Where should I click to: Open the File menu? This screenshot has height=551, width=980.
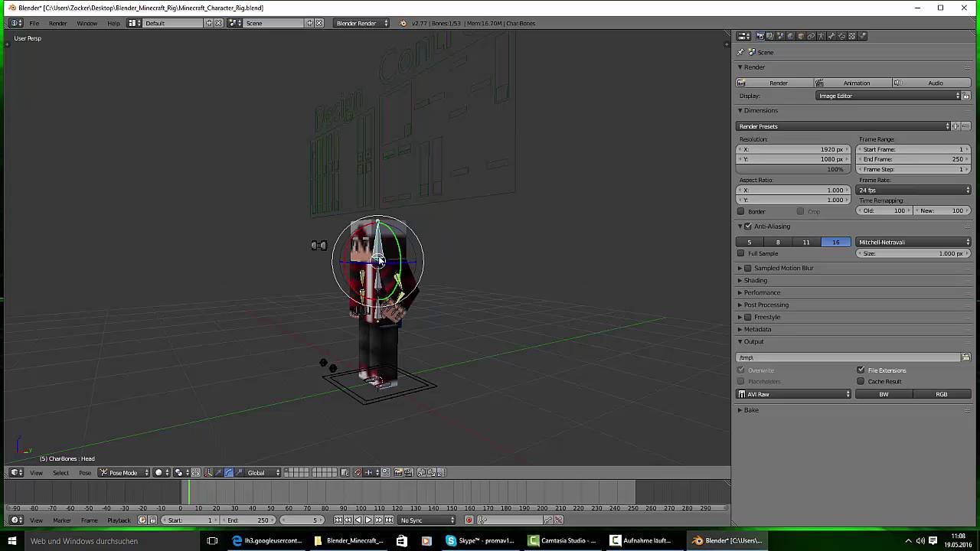34,23
